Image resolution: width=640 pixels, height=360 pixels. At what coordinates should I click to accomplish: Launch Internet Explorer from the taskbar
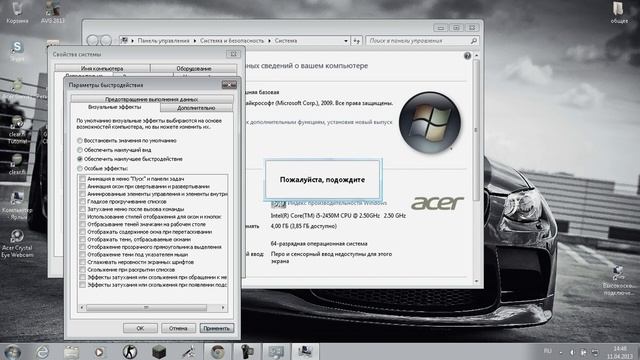coord(42,352)
